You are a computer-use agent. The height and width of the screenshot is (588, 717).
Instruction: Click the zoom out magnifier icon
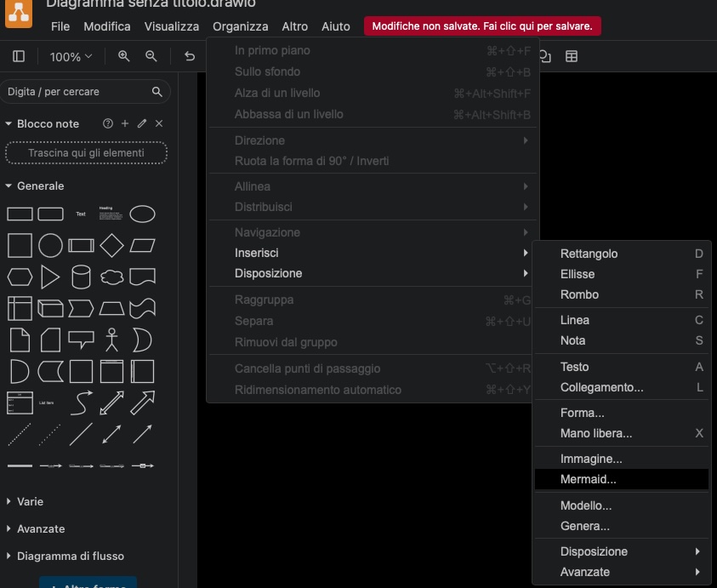[x=151, y=56]
